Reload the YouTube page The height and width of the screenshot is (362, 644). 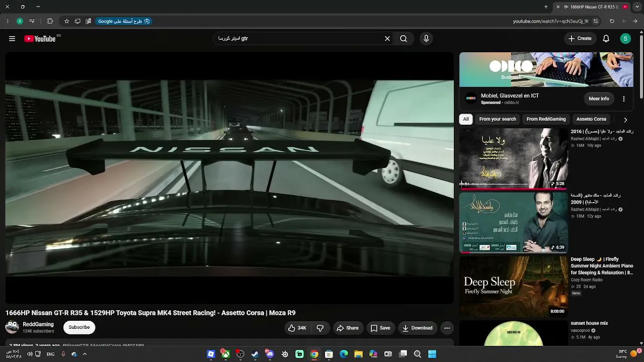point(612,21)
